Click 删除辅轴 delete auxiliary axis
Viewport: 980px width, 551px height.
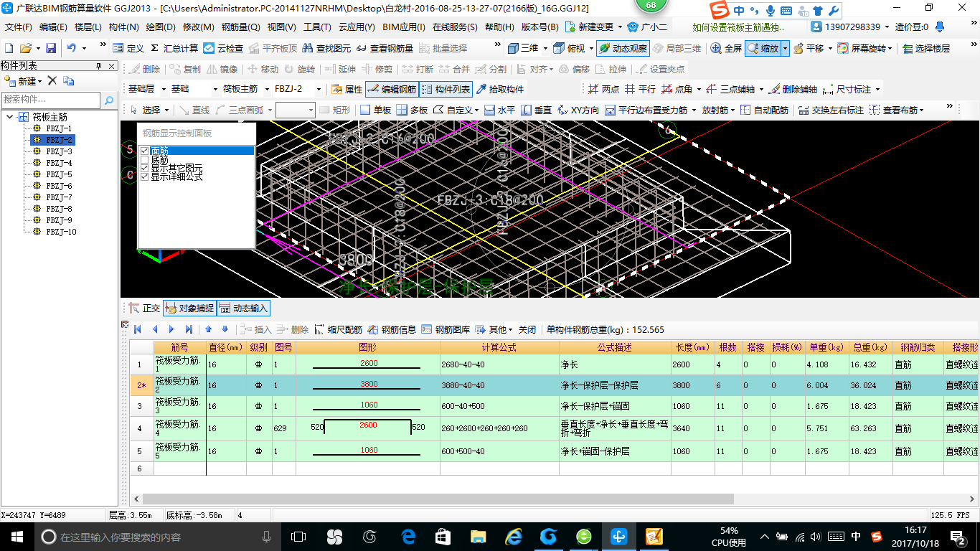pos(793,90)
